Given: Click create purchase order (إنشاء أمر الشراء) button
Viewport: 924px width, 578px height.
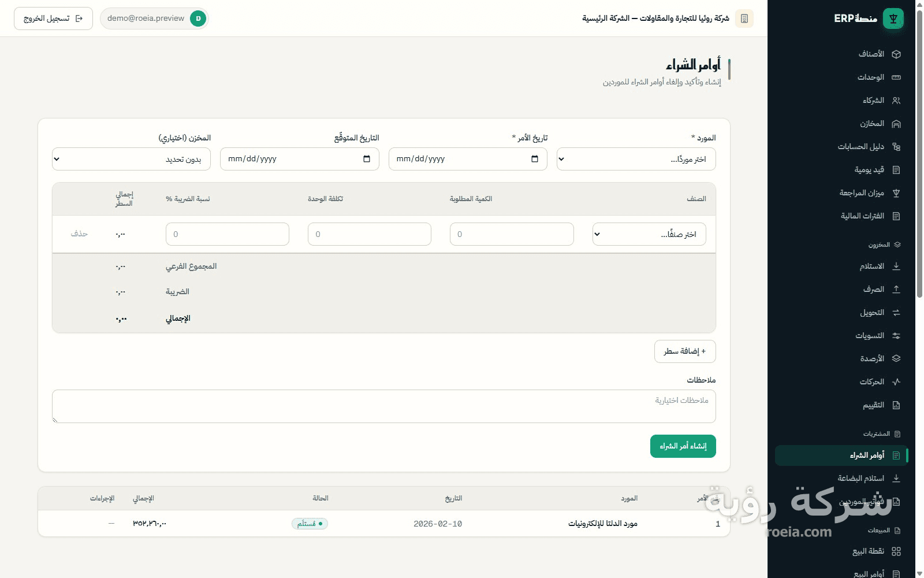Looking at the screenshot, I should (x=683, y=446).
